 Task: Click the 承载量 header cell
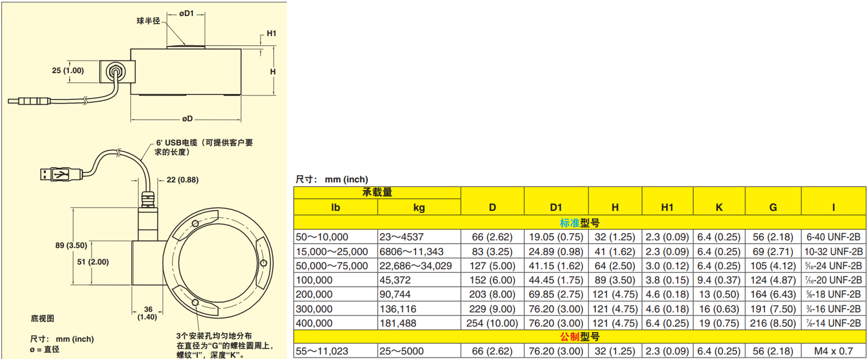point(377,193)
